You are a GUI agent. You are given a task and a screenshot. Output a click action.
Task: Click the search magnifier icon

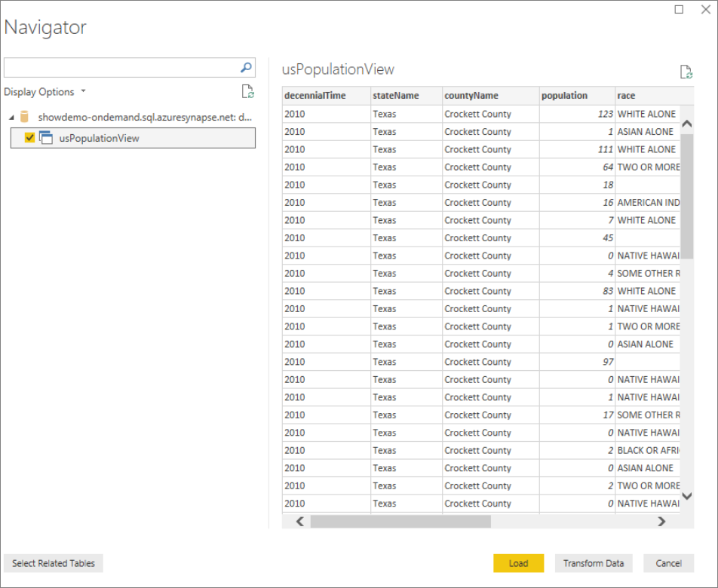[x=245, y=67]
